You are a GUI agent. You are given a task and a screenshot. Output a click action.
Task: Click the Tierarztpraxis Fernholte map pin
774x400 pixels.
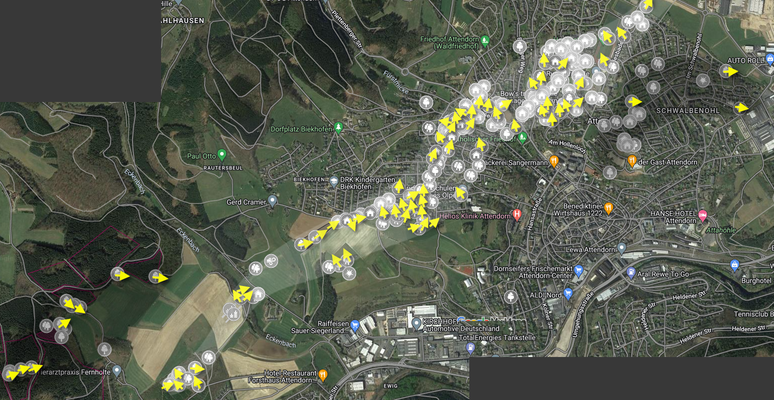coord(116,370)
